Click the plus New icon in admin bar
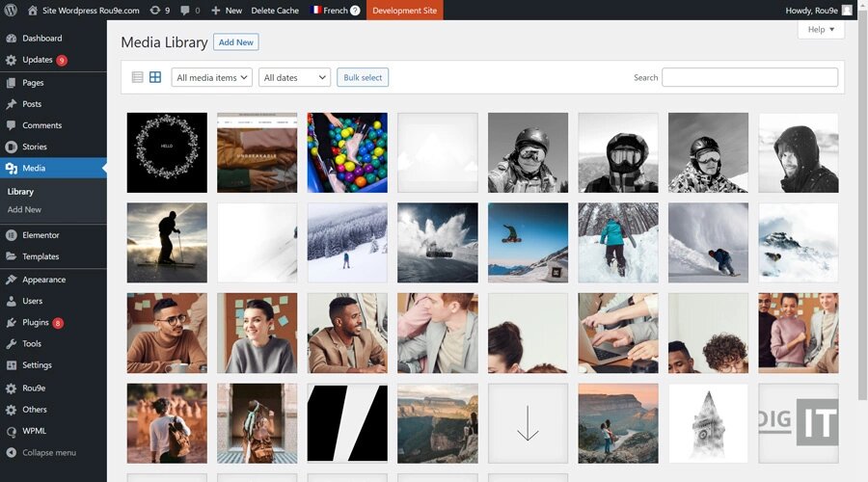 216,10
